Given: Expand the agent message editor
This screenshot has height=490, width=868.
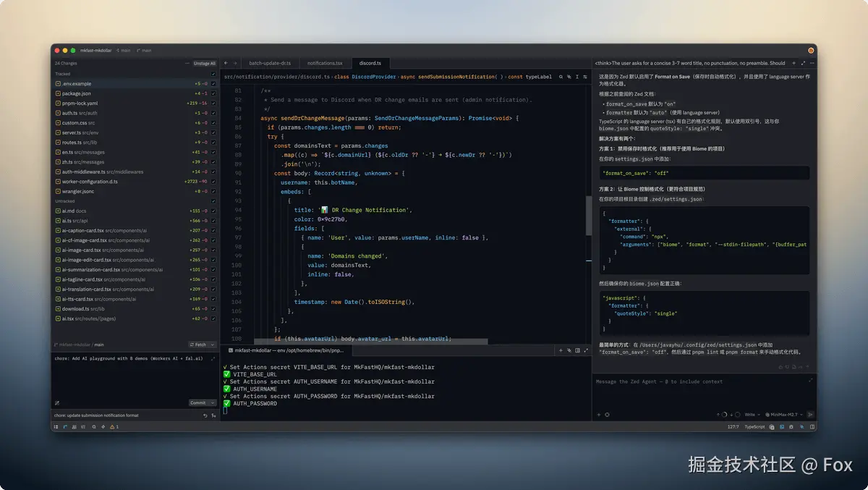Looking at the screenshot, I should pos(810,380).
